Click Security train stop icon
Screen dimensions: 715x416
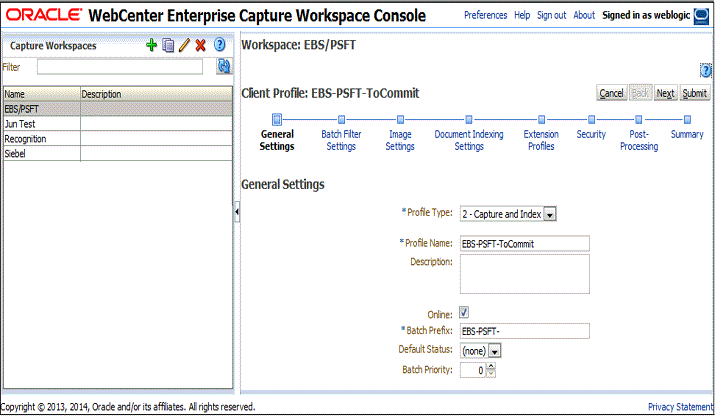pos(591,120)
